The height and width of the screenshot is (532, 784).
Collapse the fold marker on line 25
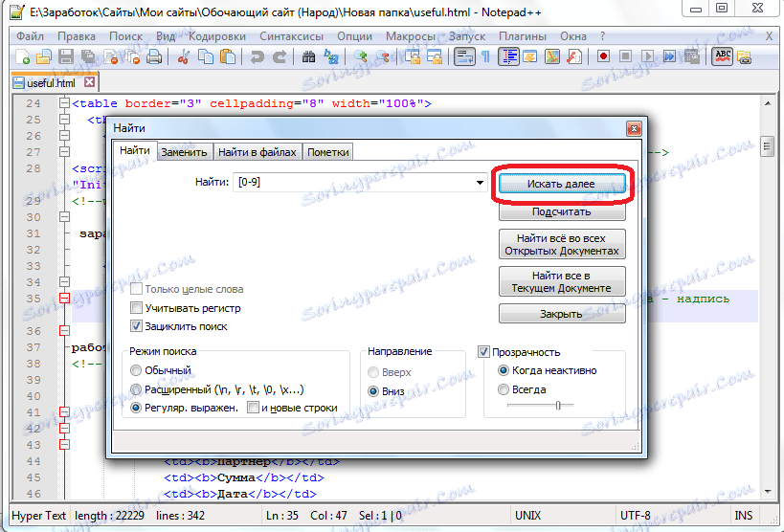click(x=64, y=119)
